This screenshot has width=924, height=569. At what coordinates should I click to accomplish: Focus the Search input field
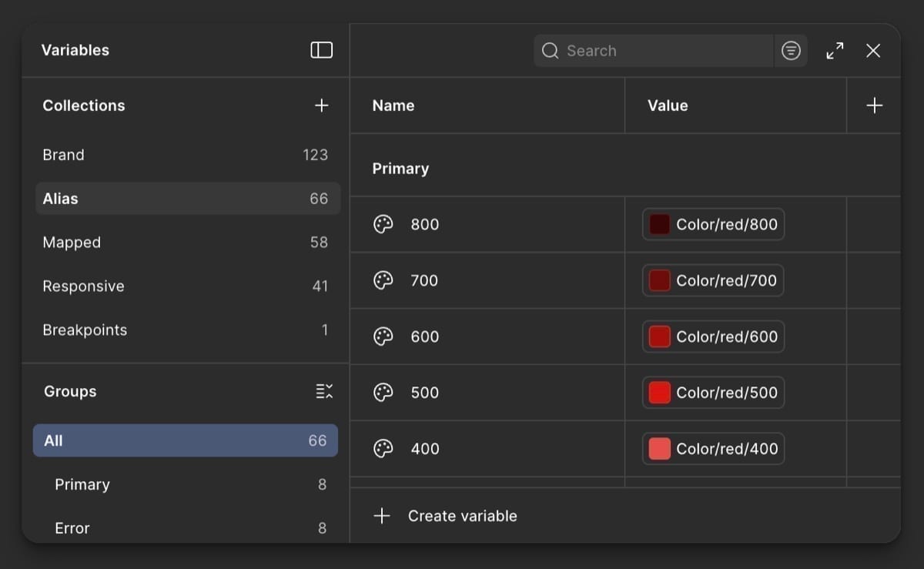(654, 51)
